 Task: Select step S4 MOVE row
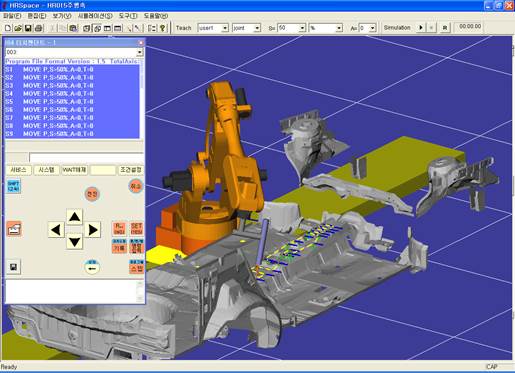72,93
